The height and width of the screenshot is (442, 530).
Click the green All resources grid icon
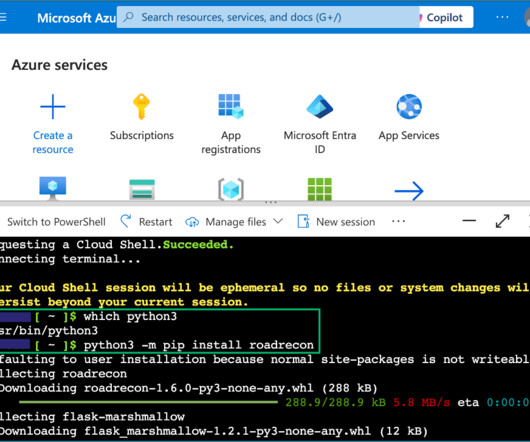click(320, 189)
